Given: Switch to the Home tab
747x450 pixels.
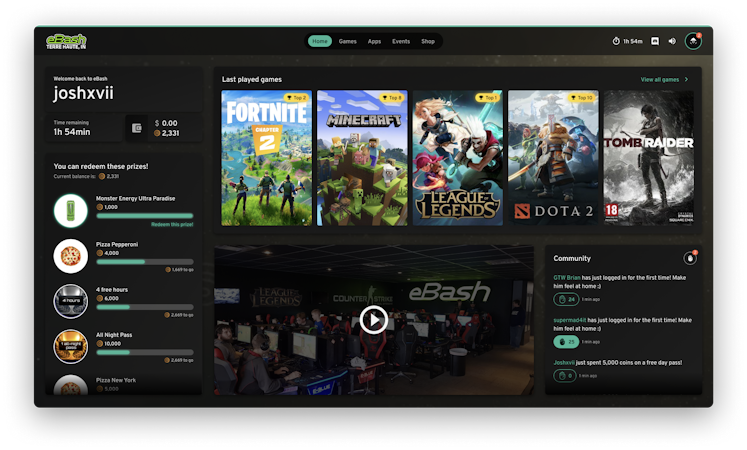Looking at the screenshot, I should coord(320,41).
